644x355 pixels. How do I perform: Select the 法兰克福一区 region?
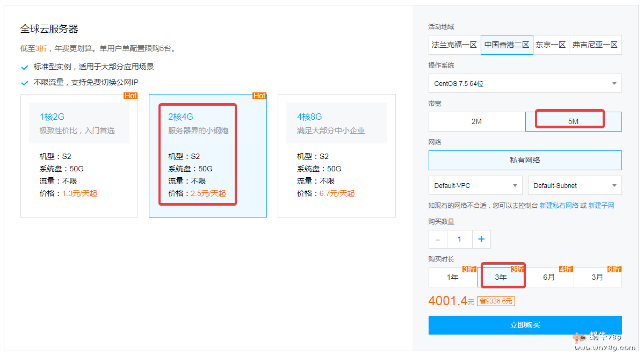click(x=454, y=45)
